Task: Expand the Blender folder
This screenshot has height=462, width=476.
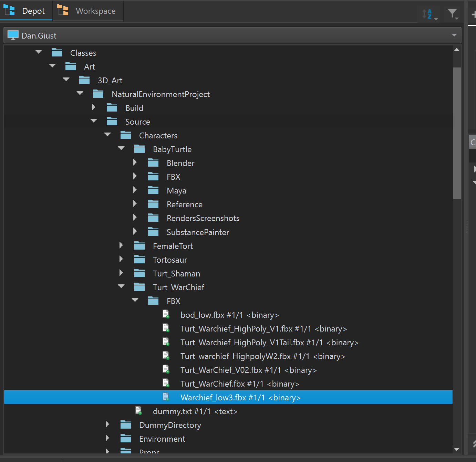Action: pos(135,162)
